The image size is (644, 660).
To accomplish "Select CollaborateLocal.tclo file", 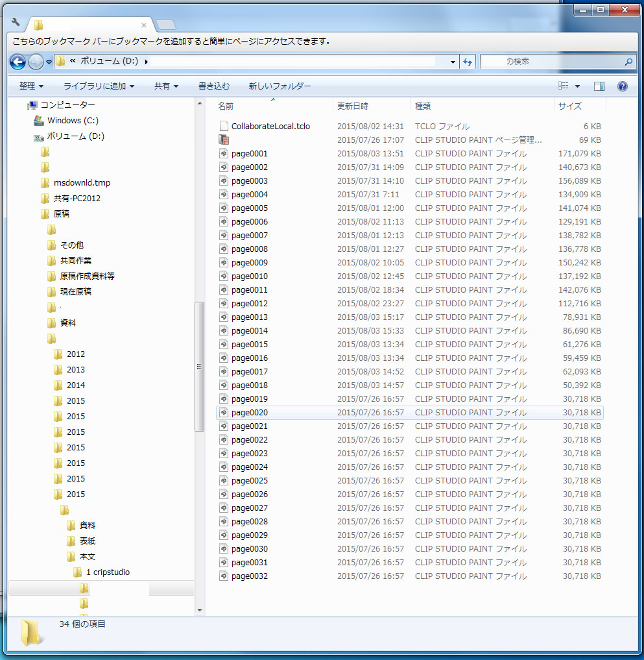I will click(x=270, y=127).
